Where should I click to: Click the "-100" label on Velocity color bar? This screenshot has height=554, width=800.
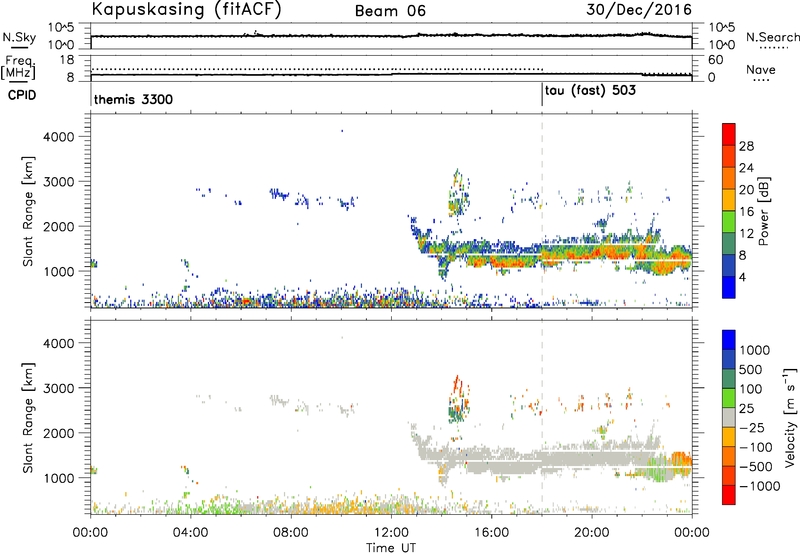tap(756, 447)
